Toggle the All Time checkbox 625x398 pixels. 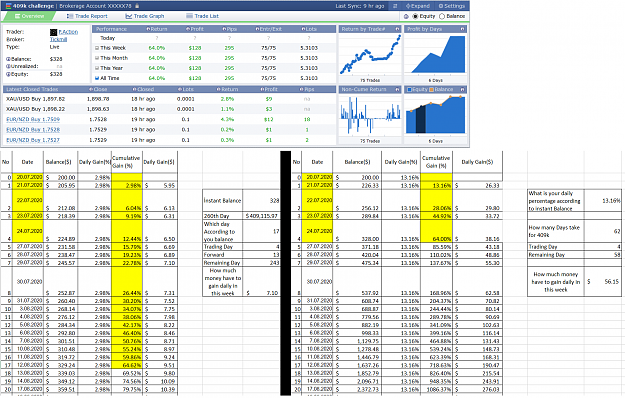click(x=97, y=78)
